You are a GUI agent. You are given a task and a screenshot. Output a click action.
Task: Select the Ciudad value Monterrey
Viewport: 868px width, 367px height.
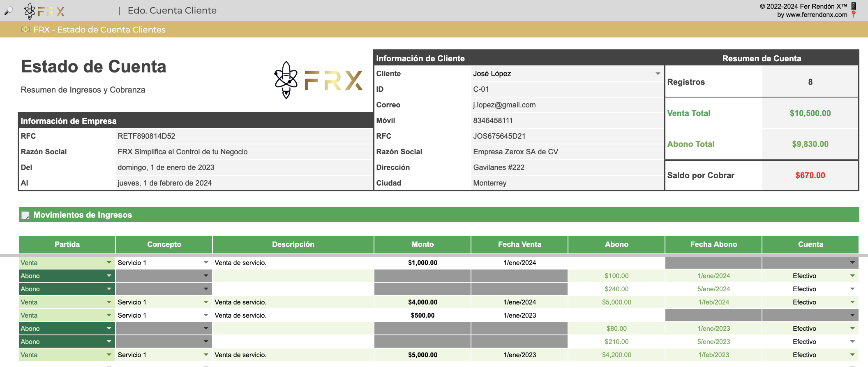point(568,183)
